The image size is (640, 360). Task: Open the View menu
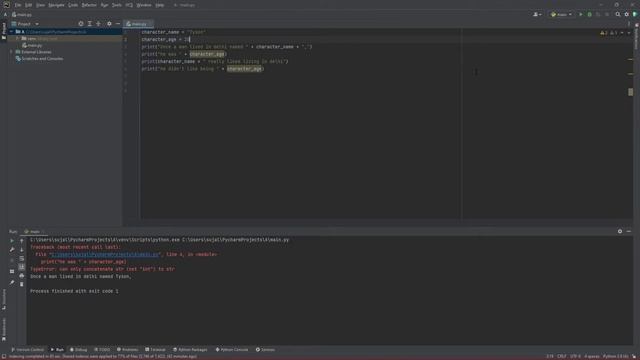pos(40,5)
